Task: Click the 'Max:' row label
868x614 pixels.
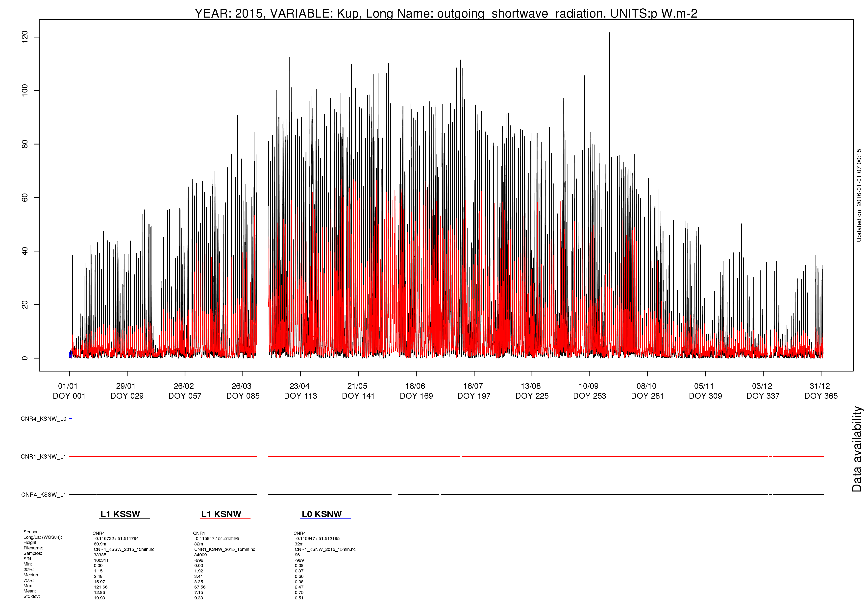Action: pos(28,586)
